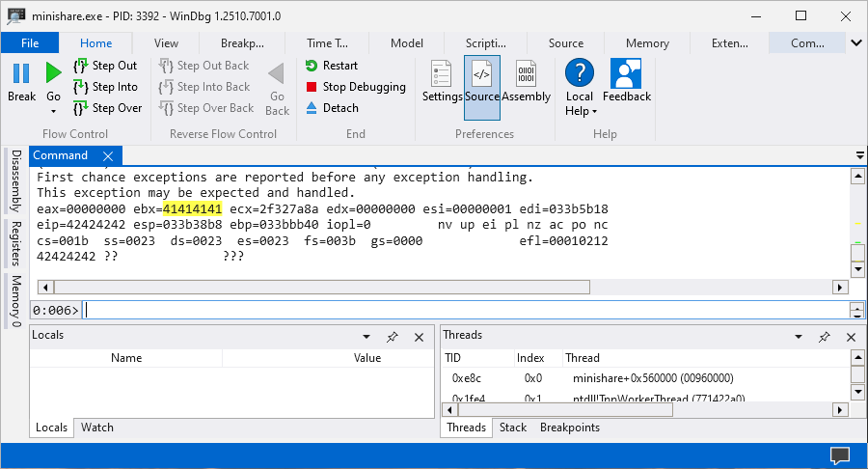Expand the Local Help dropdown

pyautogui.click(x=580, y=111)
